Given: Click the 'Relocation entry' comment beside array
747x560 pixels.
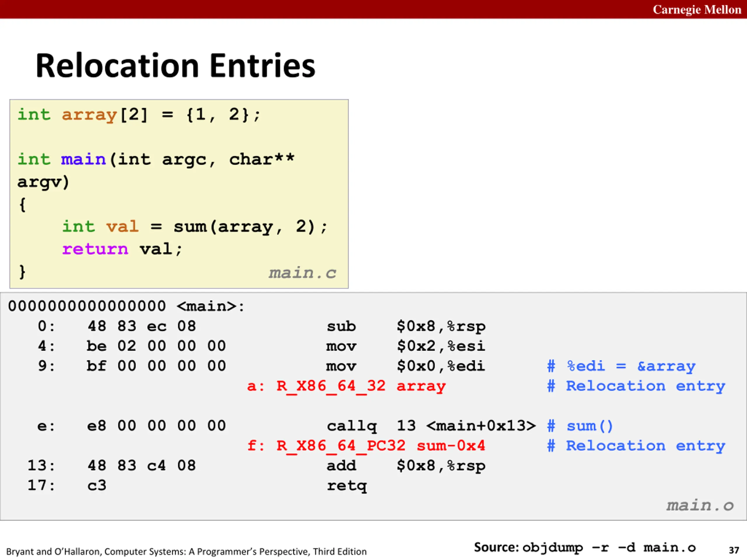Looking at the screenshot, I should point(636,386).
